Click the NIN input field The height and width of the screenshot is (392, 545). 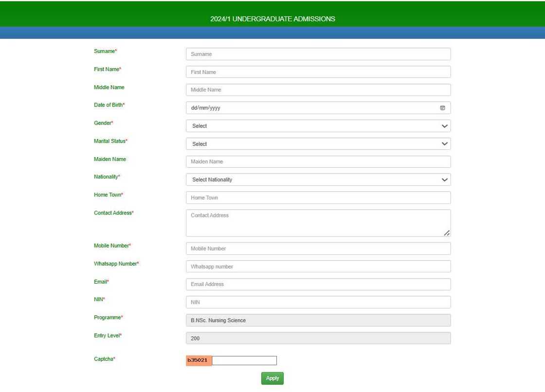pyautogui.click(x=318, y=302)
